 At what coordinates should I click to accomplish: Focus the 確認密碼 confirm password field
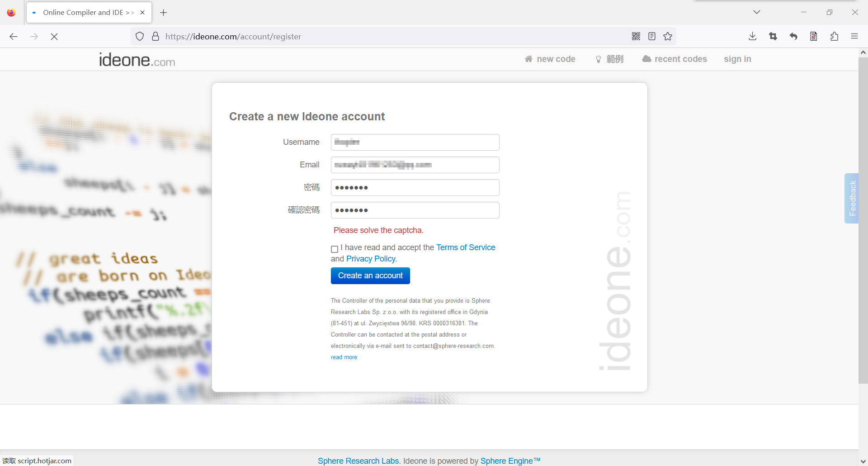415,210
